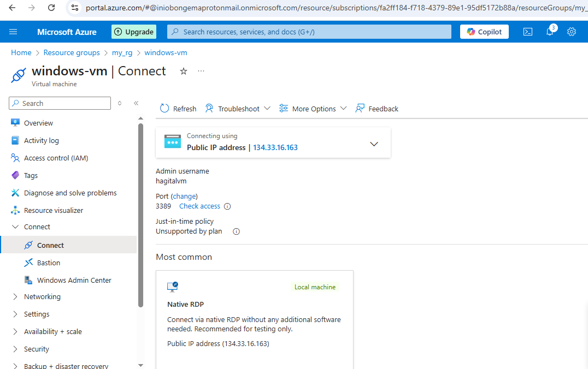
Task: Click the sidebar expand/collapse-all arrows icon
Action: [x=120, y=103]
